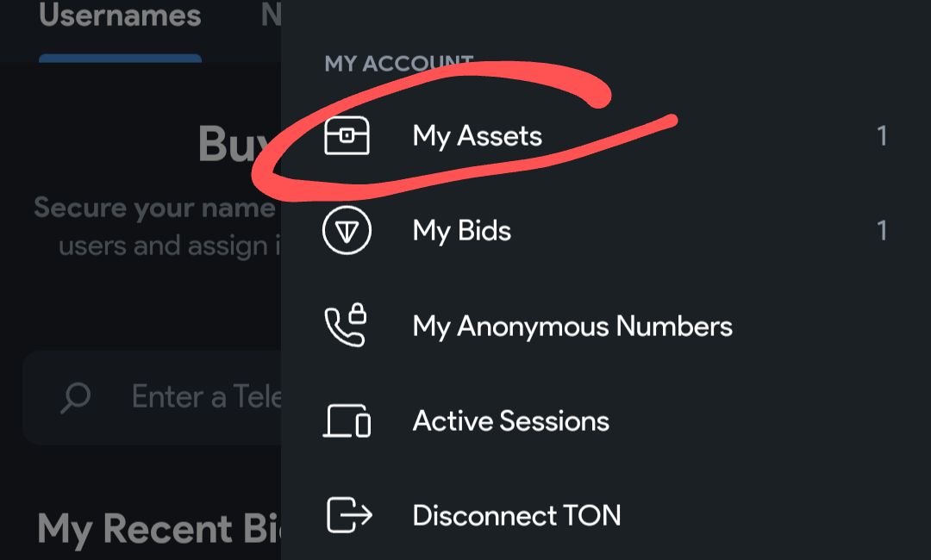
Task: Click the My Assets treasure chest icon
Action: (x=347, y=136)
